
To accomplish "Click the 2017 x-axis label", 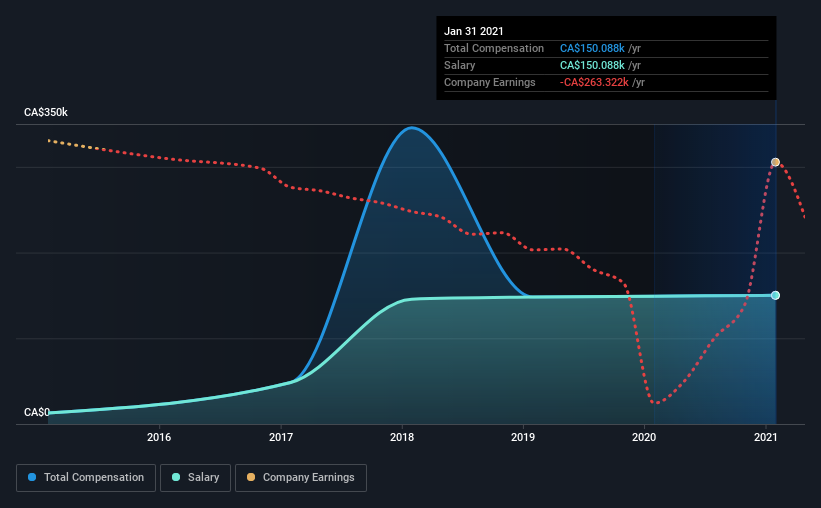I will click(x=281, y=437).
